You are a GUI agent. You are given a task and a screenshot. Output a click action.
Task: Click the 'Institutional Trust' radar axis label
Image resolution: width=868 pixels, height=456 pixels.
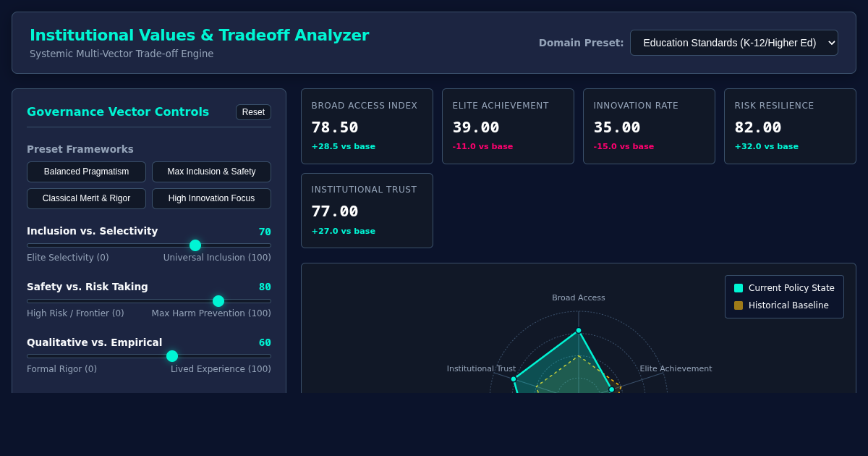coord(481,368)
